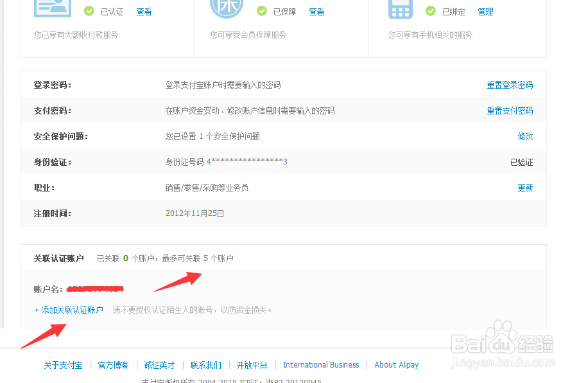588x383 pixels.
Task: Click 更新 link in 职业 row
Action: click(x=525, y=188)
